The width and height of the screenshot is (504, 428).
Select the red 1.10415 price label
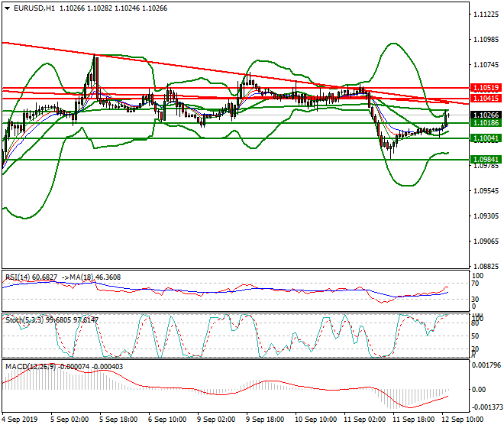pyautogui.click(x=486, y=99)
